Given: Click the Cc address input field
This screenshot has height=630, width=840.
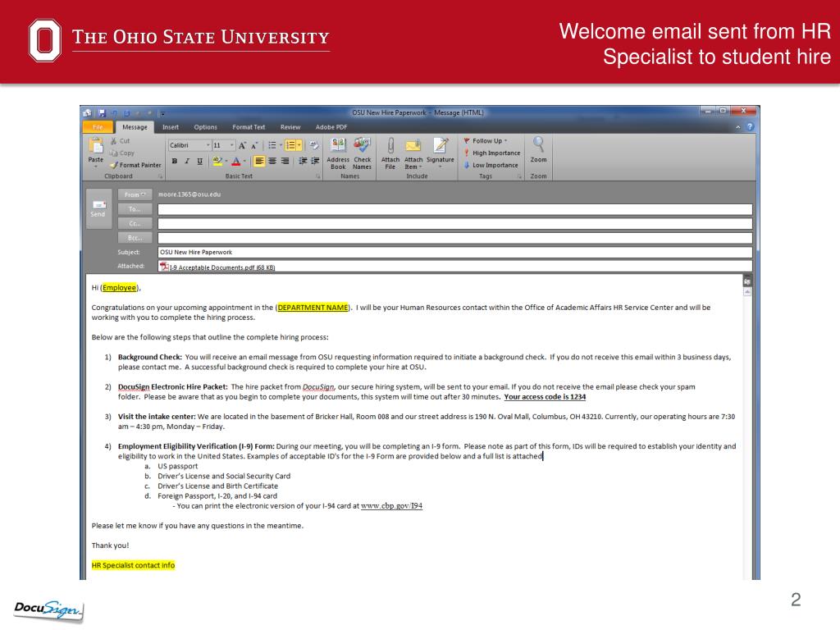Looking at the screenshot, I should tap(454, 224).
